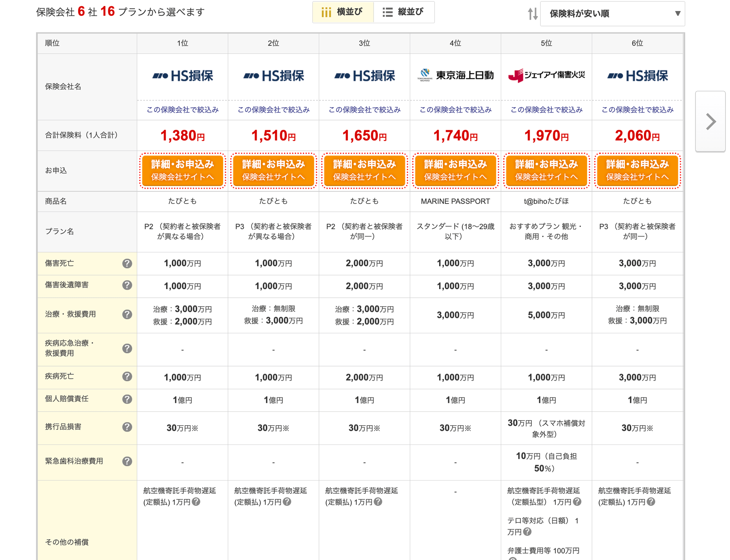Image resolution: width=730 pixels, height=560 pixels.
Task: Filter by 2位 HS損保 company link
Action: [273, 110]
